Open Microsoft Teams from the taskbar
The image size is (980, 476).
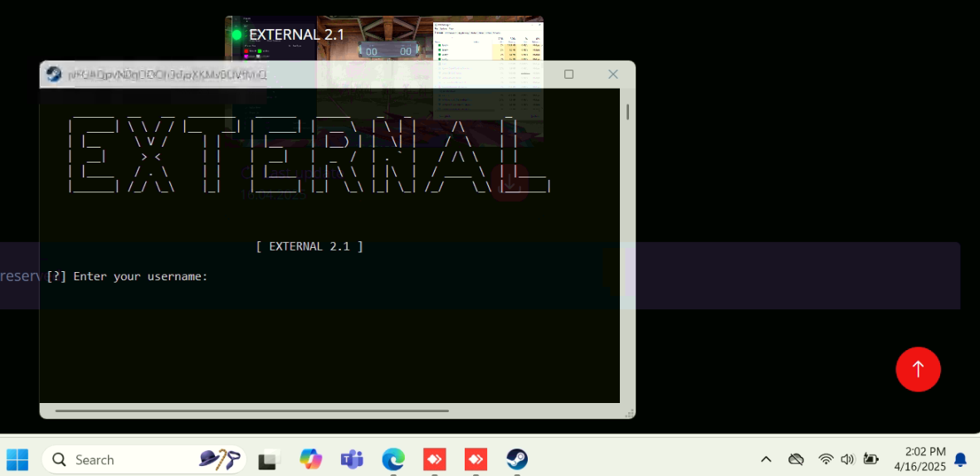352,459
